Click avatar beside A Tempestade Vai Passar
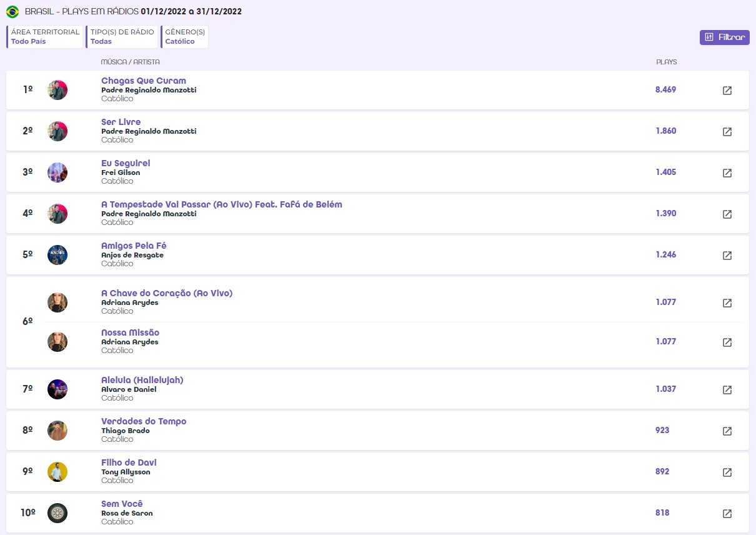The image size is (756, 535). coord(57,214)
